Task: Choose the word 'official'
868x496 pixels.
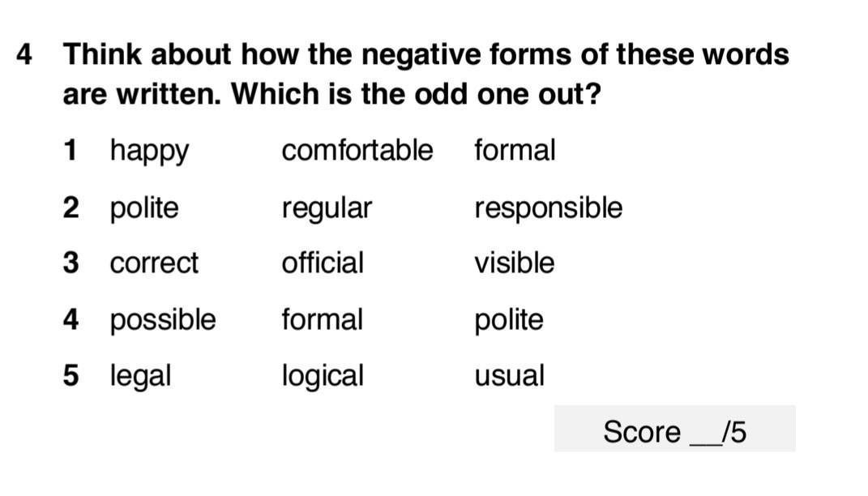Action: pyautogui.click(x=323, y=263)
